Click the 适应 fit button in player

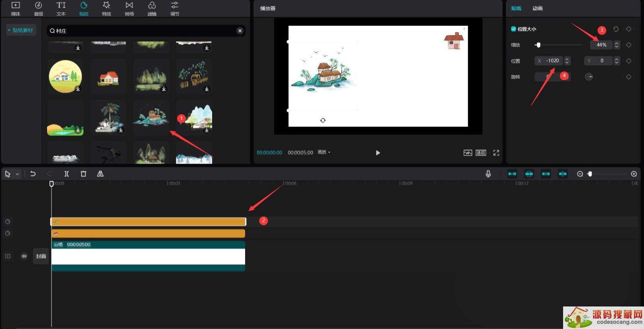481,153
